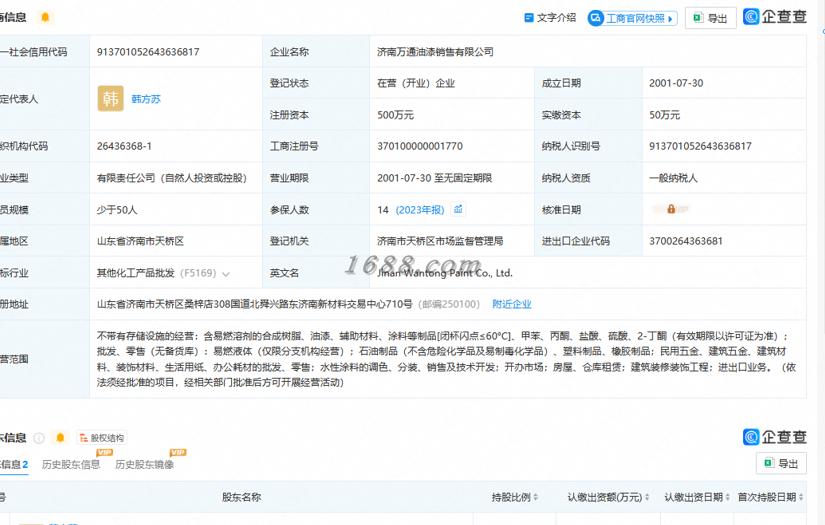Select the shareholder info tab with count 2
The width and height of the screenshot is (825, 525).
pos(14,465)
